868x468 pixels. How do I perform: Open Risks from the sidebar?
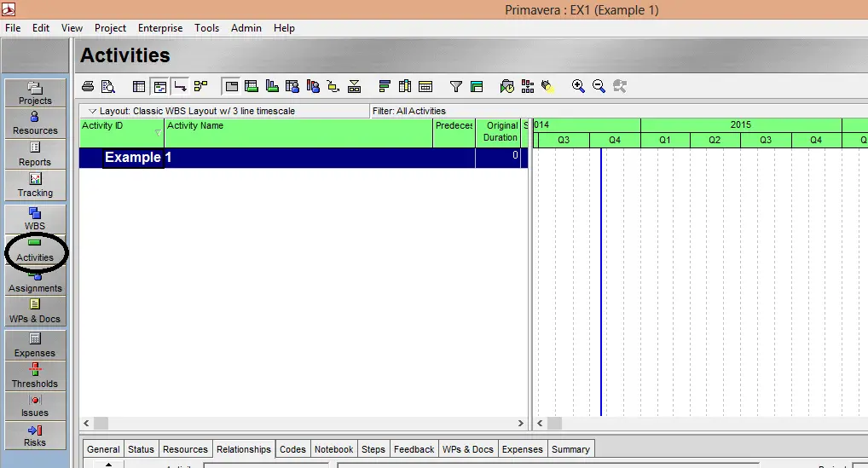coord(35,436)
